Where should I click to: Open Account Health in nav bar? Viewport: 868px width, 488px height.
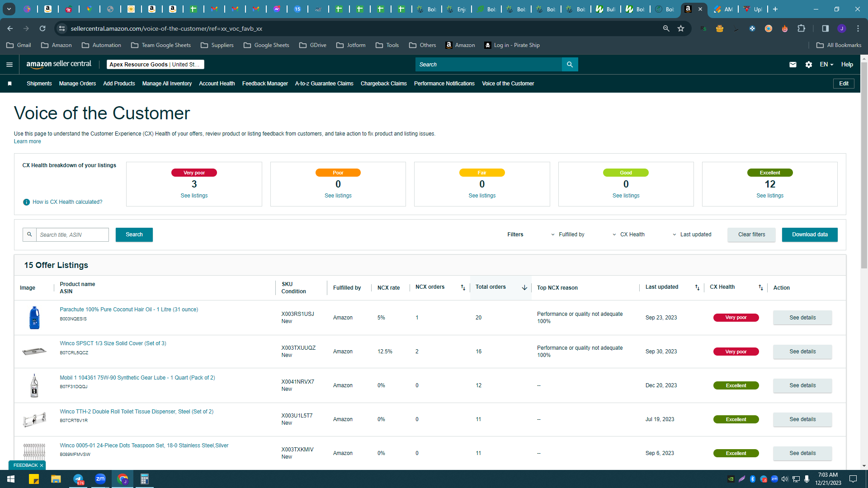coord(217,84)
